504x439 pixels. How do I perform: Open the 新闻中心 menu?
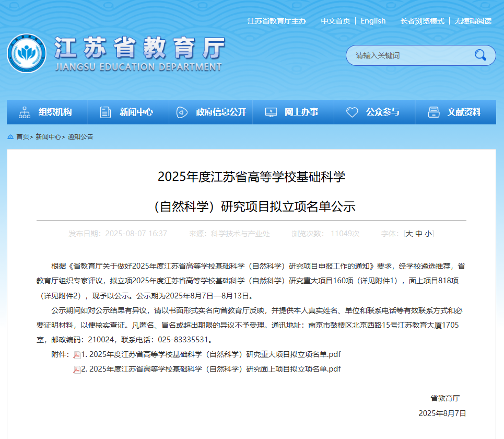(x=128, y=112)
